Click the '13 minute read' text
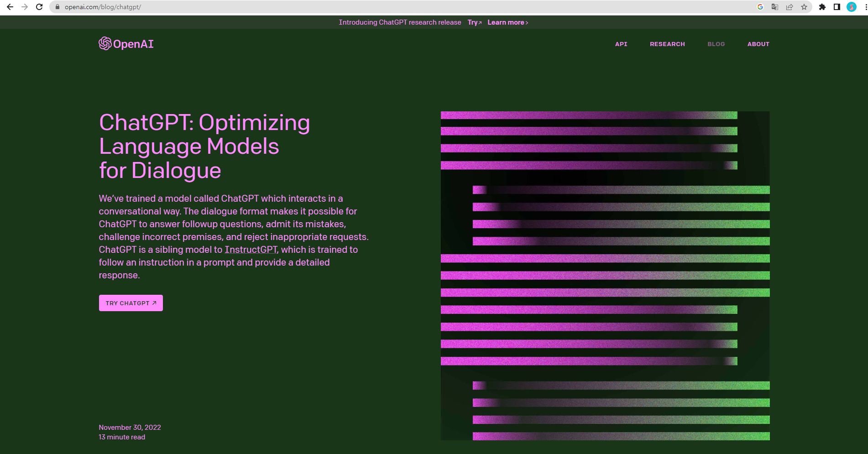This screenshot has width=868, height=454. click(x=122, y=437)
